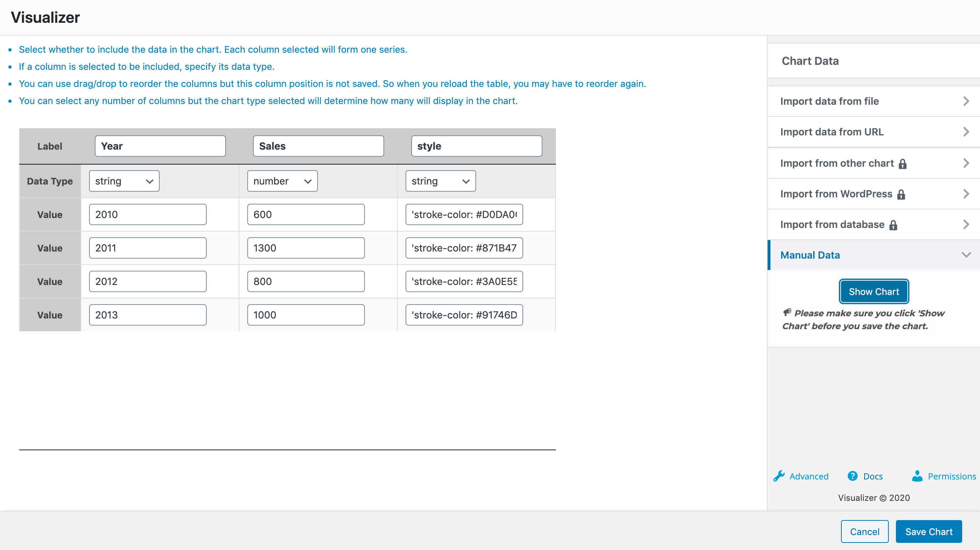This screenshot has width=980, height=550.
Task: Open the Sales column data type dropdown
Action: click(x=282, y=181)
